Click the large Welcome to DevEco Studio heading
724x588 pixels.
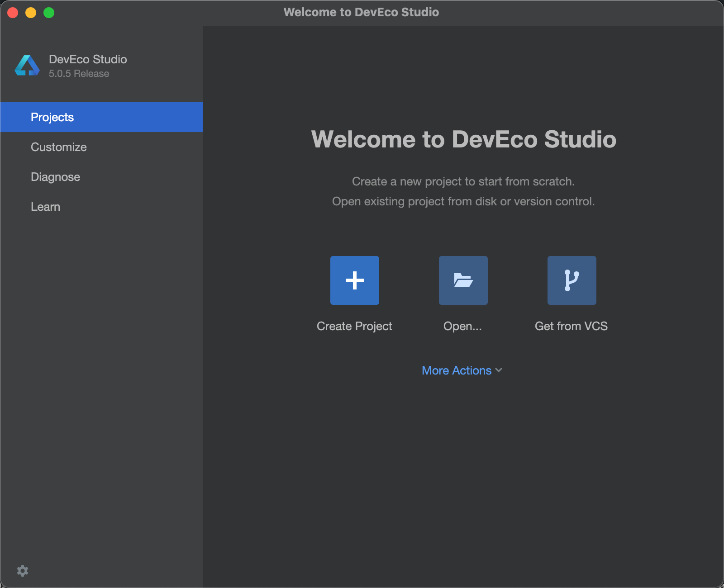pos(463,139)
